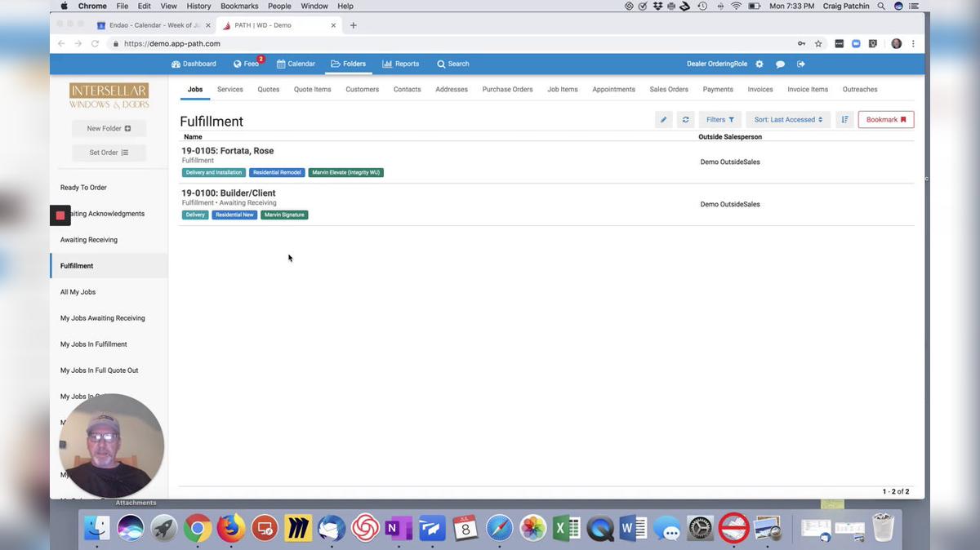Launch Microsoft Excel from the Dock
Image resolution: width=980 pixels, height=550 pixels.
(x=566, y=528)
